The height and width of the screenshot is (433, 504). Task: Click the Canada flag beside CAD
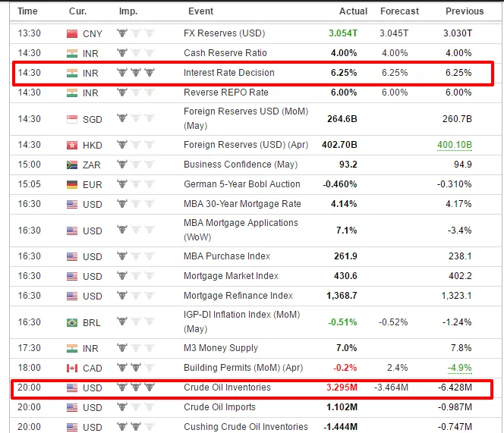pyautogui.click(x=72, y=368)
